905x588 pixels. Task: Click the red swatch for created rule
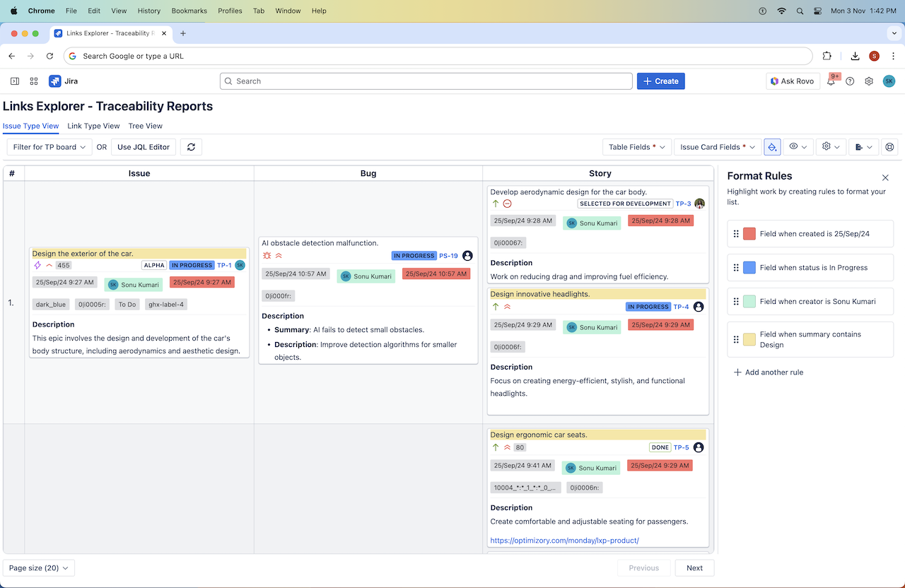(749, 234)
